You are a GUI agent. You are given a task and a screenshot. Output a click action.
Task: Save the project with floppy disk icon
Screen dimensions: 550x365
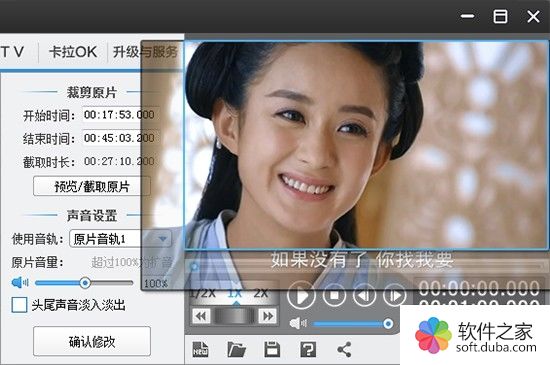tap(272, 350)
